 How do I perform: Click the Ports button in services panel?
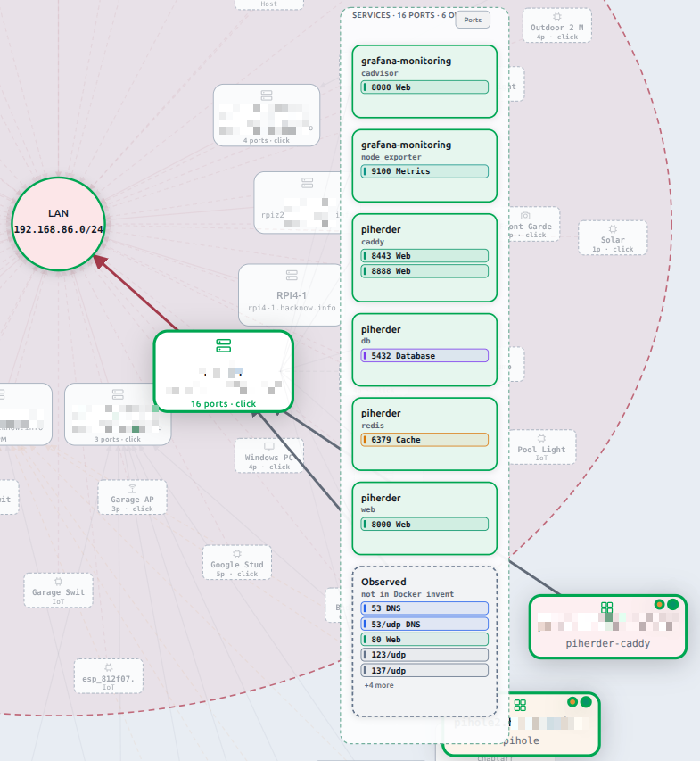click(x=473, y=20)
